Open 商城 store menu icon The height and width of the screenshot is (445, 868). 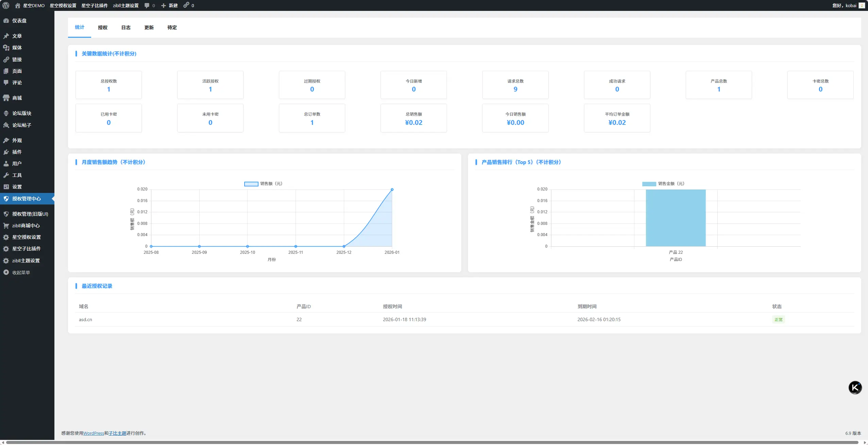click(x=6, y=98)
